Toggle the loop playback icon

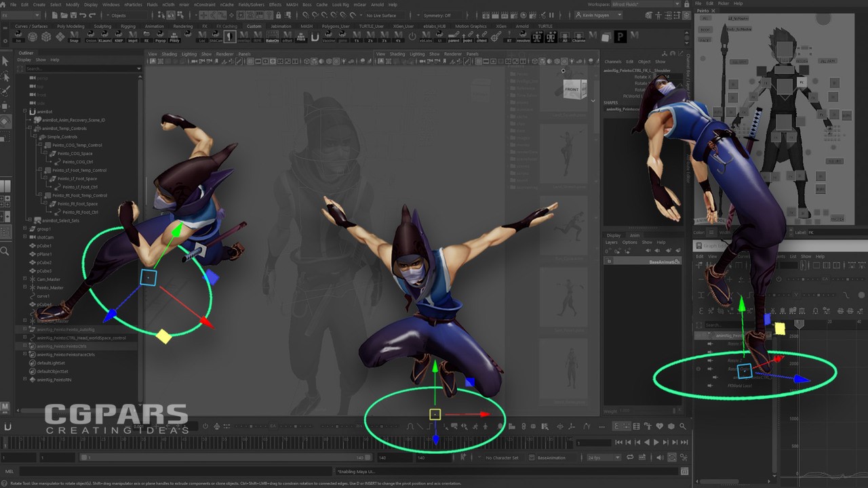point(631,457)
